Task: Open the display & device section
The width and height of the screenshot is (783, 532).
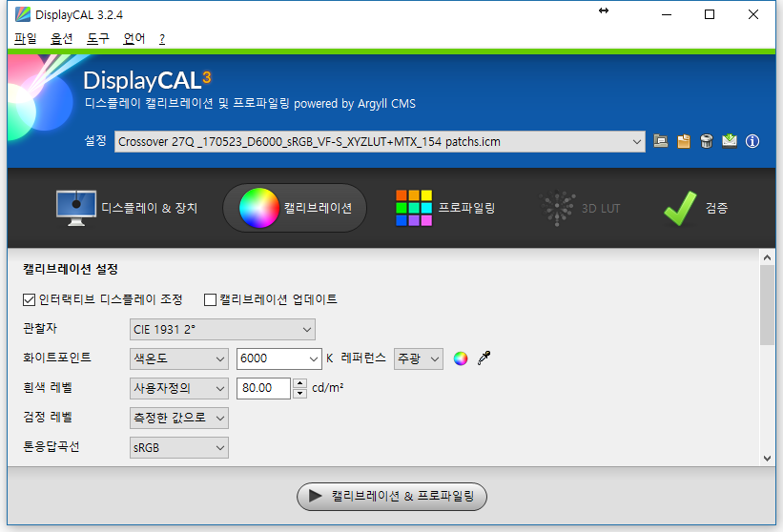Action: click(127, 208)
